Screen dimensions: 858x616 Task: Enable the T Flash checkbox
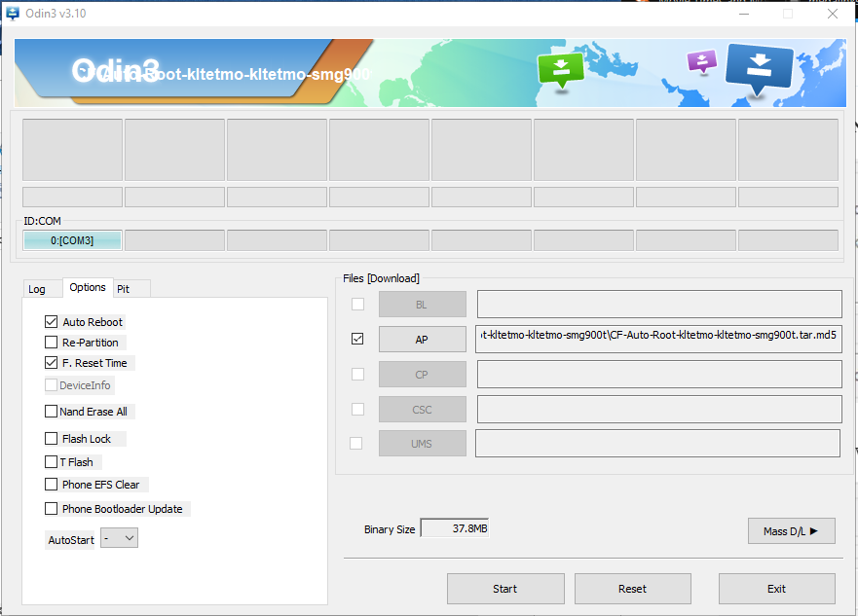tap(51, 462)
